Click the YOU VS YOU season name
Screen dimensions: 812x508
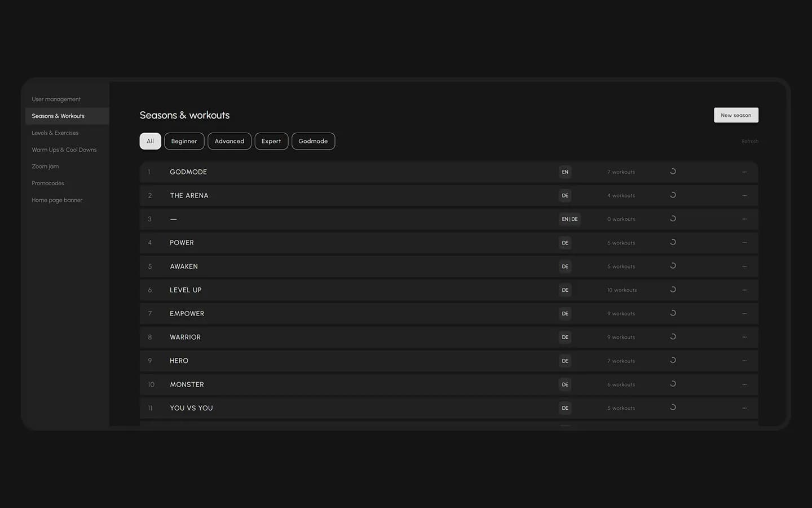192,408
